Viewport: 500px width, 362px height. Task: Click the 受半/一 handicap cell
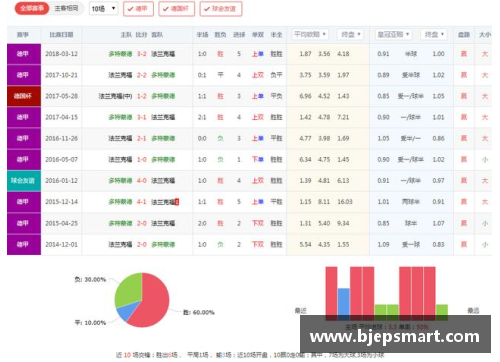pos(411,138)
